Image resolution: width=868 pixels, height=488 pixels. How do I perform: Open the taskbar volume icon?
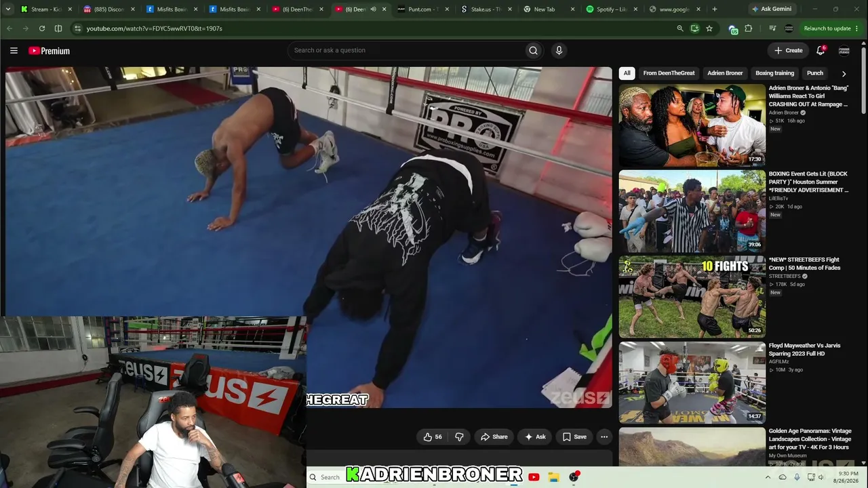821,477
